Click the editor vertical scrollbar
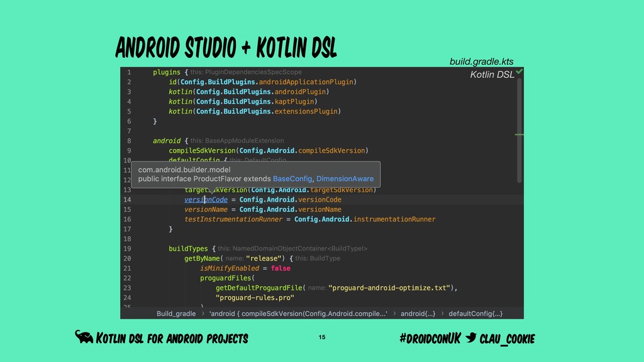The height and width of the screenshot is (362, 644). (x=519, y=131)
